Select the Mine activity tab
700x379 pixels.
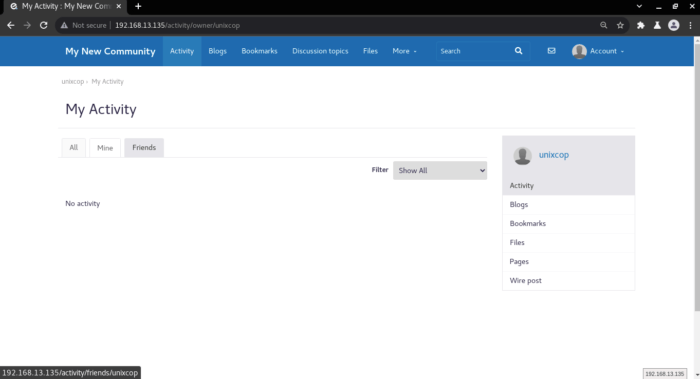105,148
